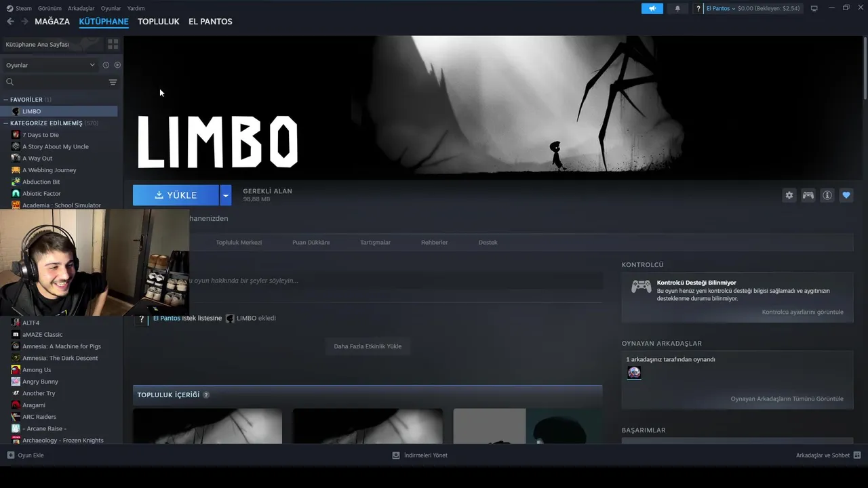Go to the TOPLULUK tab
Image resolution: width=868 pixels, height=488 pixels.
click(x=159, y=22)
